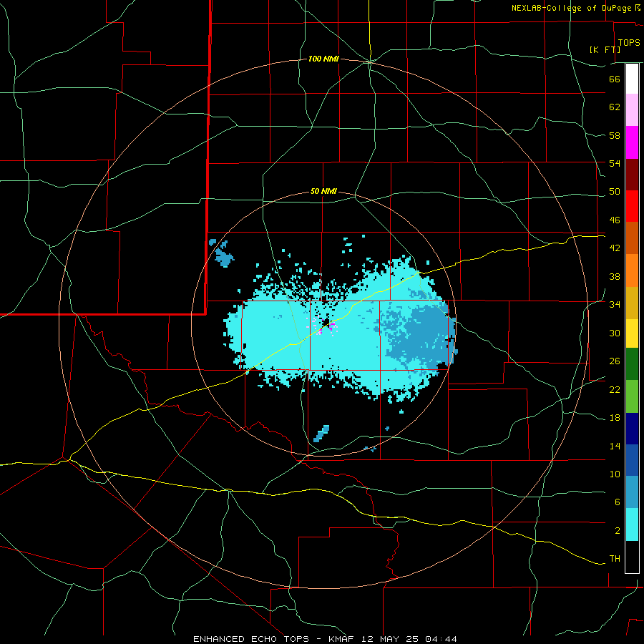Click the legend value 58
644x644 pixels.
click(615, 135)
